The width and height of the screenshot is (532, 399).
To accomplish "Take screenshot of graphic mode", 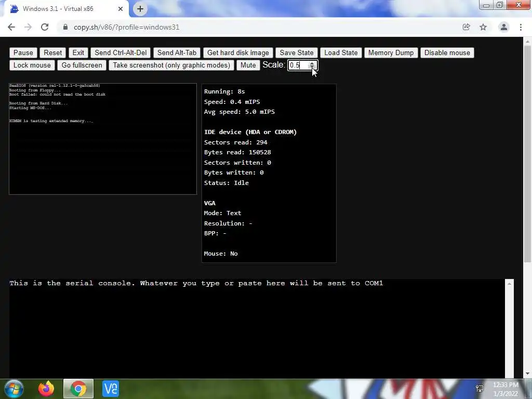I will 171,65.
